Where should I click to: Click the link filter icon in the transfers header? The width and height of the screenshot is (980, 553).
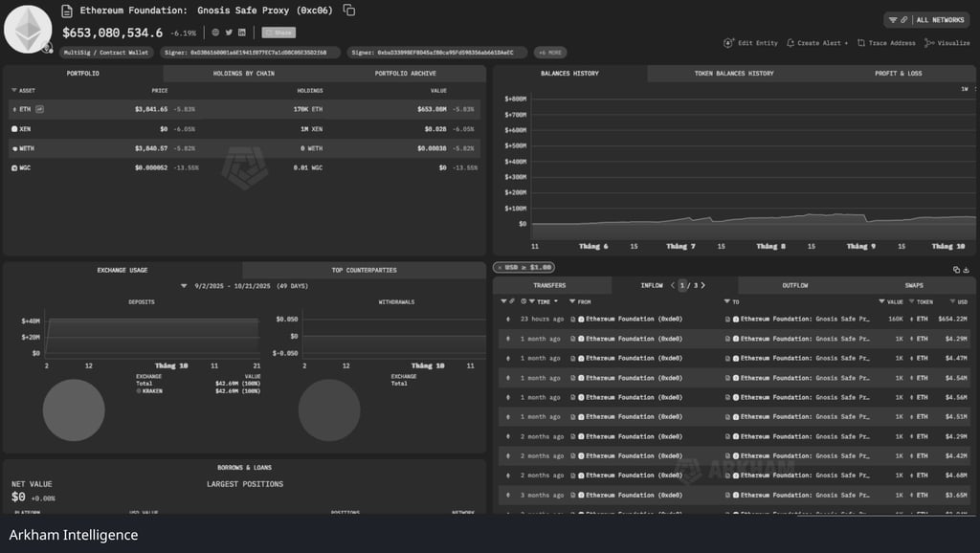(x=512, y=301)
